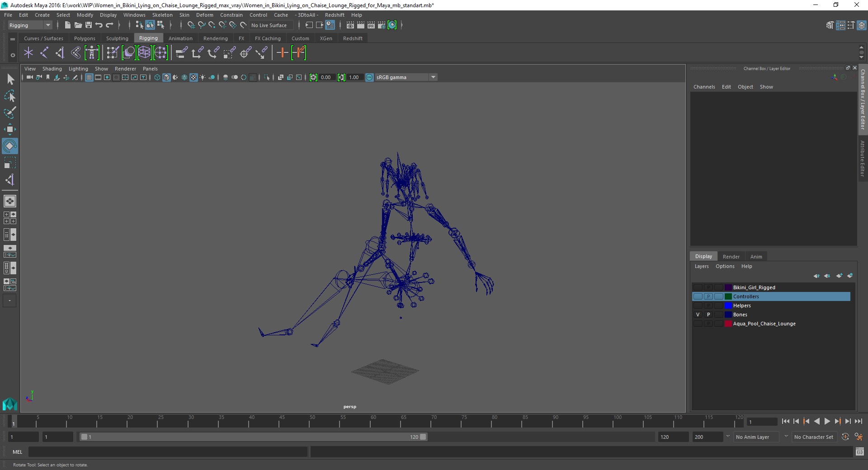Viewport: 868px width, 470px height.
Task: Open the layer editor Options menu
Action: click(x=725, y=266)
